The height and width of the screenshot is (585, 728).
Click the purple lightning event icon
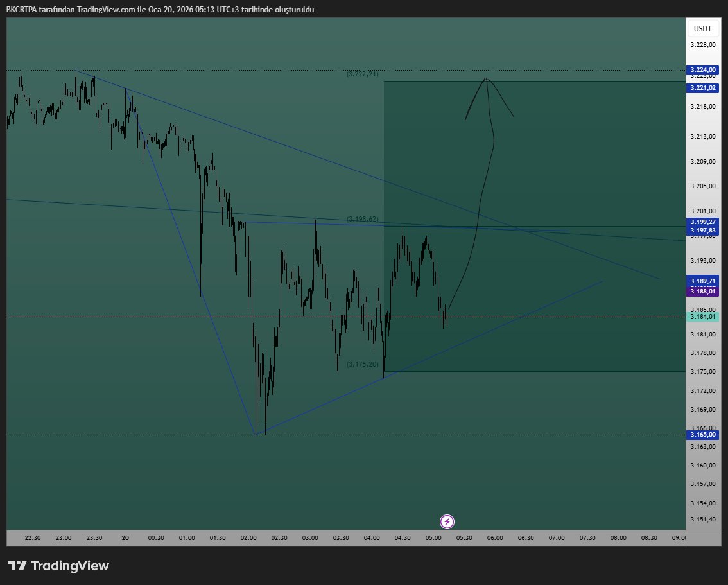pyautogui.click(x=447, y=521)
